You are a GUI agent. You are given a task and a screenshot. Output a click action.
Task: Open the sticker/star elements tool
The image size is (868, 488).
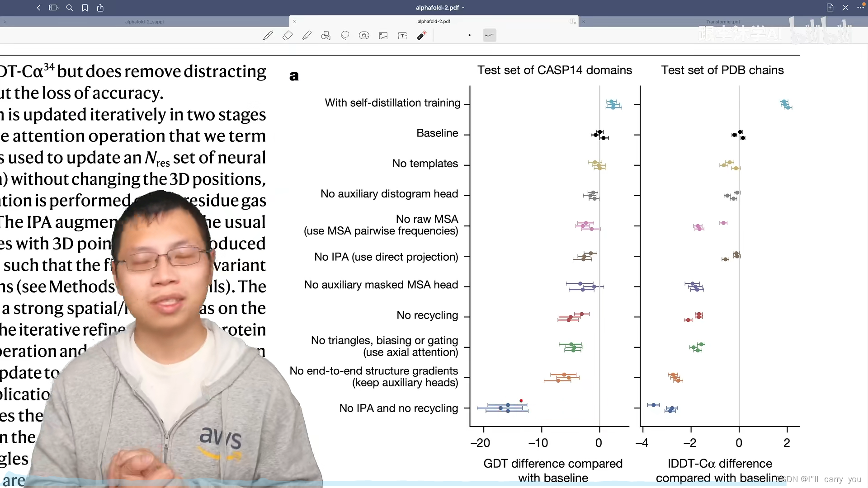pyautogui.click(x=364, y=35)
